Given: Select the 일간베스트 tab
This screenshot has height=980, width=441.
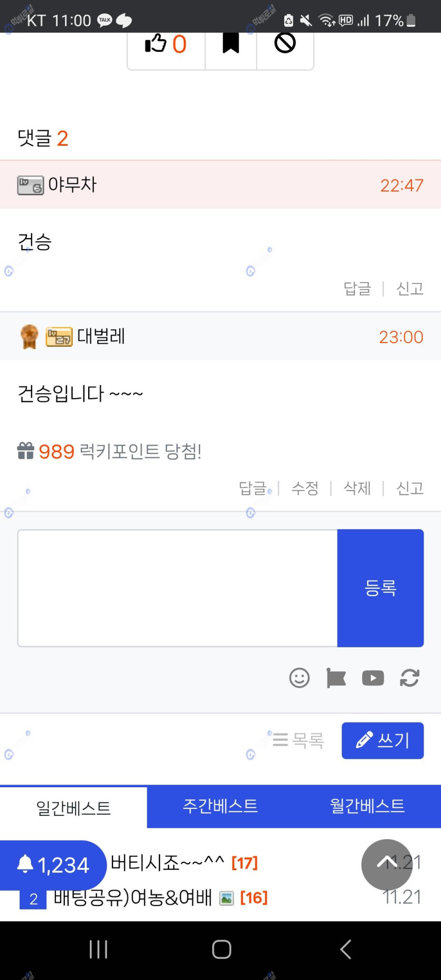Looking at the screenshot, I should click(73, 808).
